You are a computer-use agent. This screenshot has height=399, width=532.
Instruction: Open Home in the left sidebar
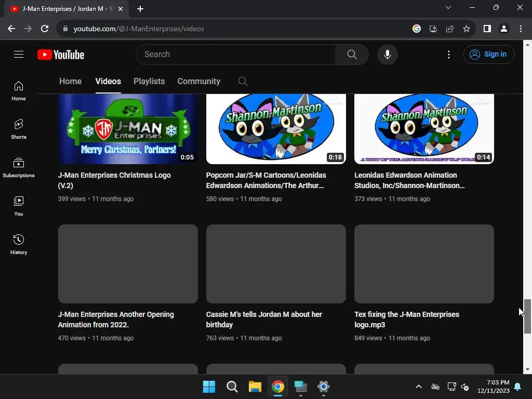coord(19,91)
